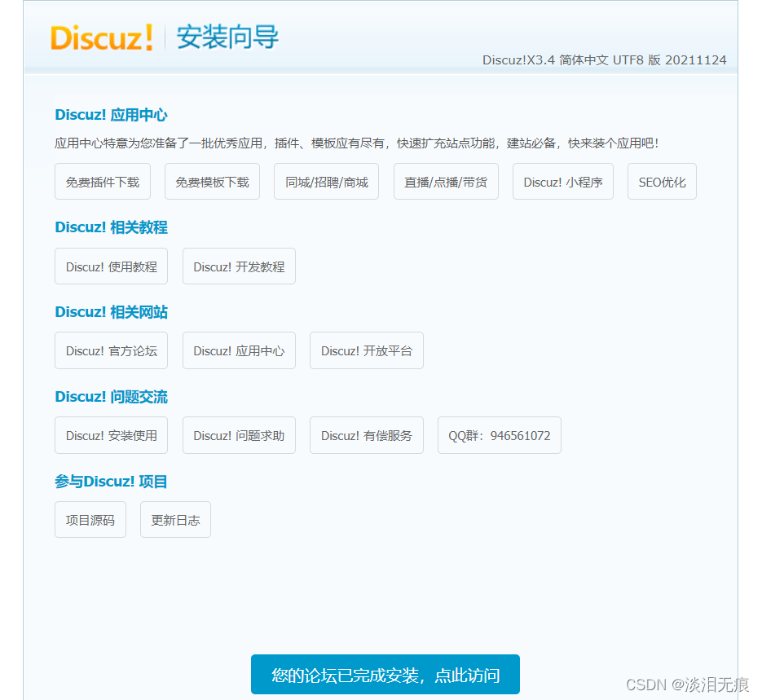Click the Discuz! 相关网站 heading
Viewport: 762px width, 700px height.
click(112, 312)
